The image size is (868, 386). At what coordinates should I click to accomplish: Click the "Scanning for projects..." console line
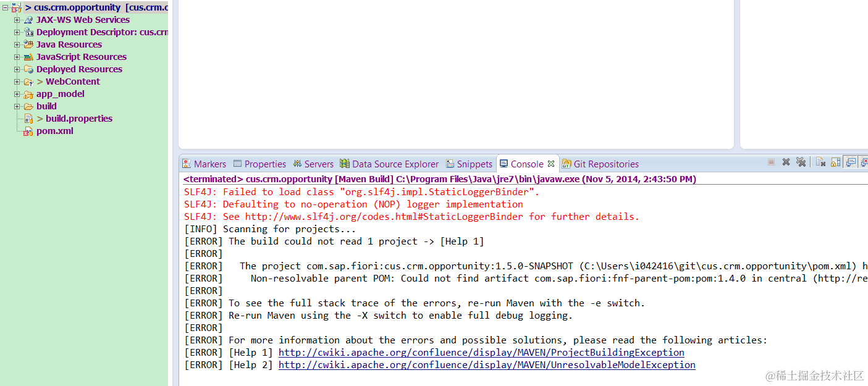(270, 229)
